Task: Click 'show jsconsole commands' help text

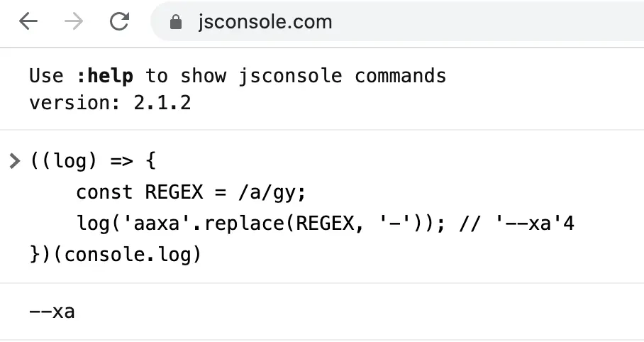Action: [x=313, y=76]
